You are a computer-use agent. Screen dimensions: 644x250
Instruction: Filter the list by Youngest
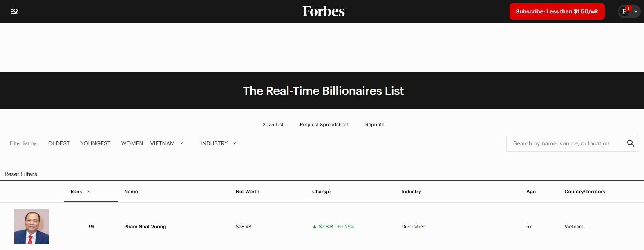pos(95,143)
